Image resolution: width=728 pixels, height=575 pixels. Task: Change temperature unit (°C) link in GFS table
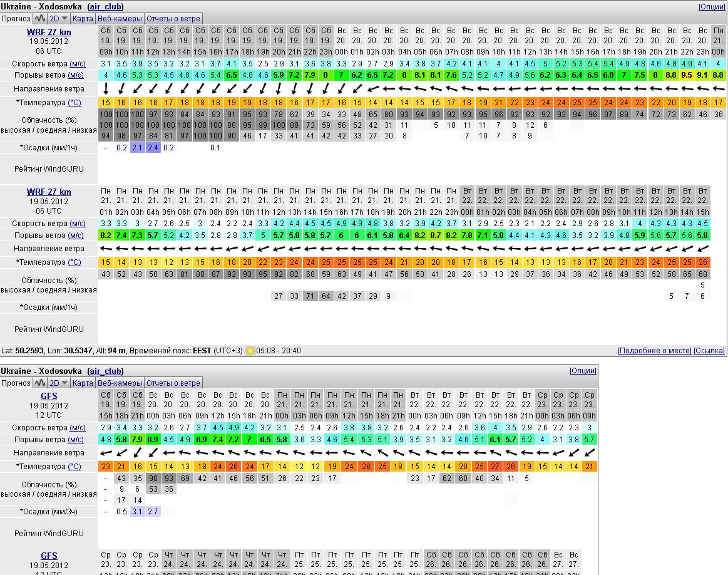click(x=74, y=466)
